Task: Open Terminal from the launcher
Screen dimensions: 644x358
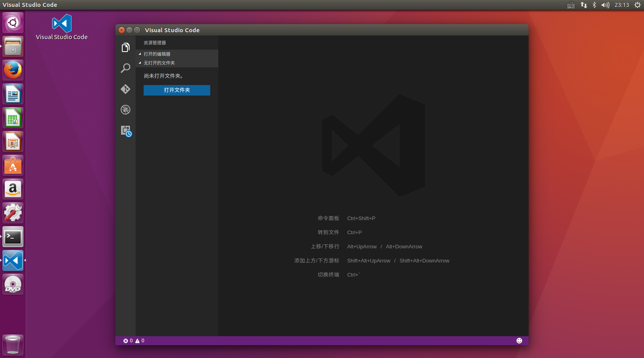Action: (13, 237)
